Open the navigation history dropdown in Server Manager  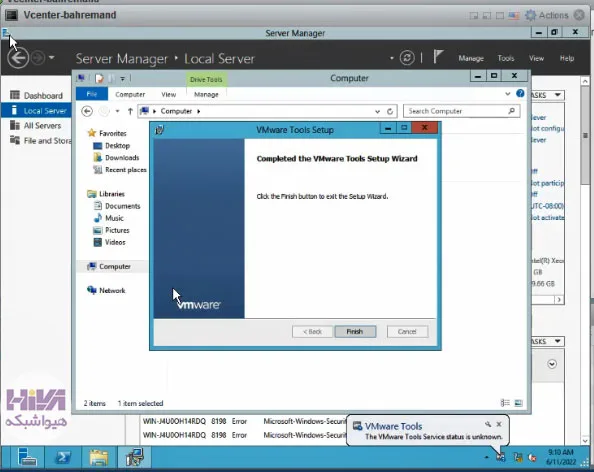[x=52, y=58]
